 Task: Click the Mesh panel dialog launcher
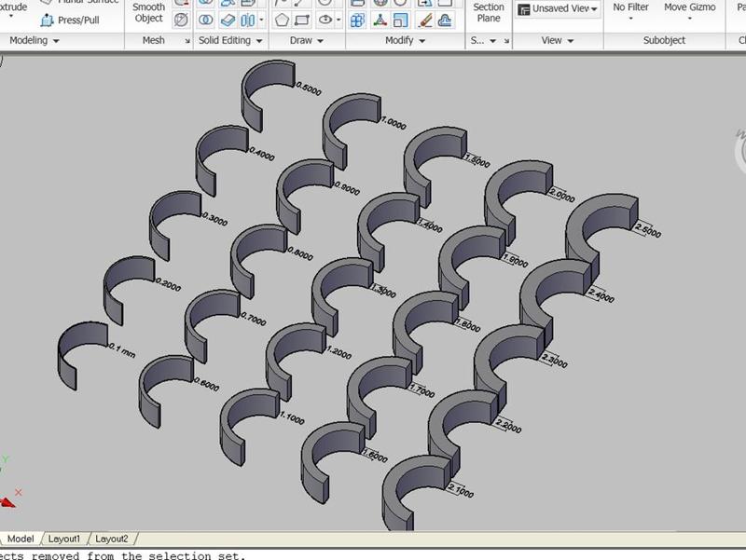click(x=186, y=40)
